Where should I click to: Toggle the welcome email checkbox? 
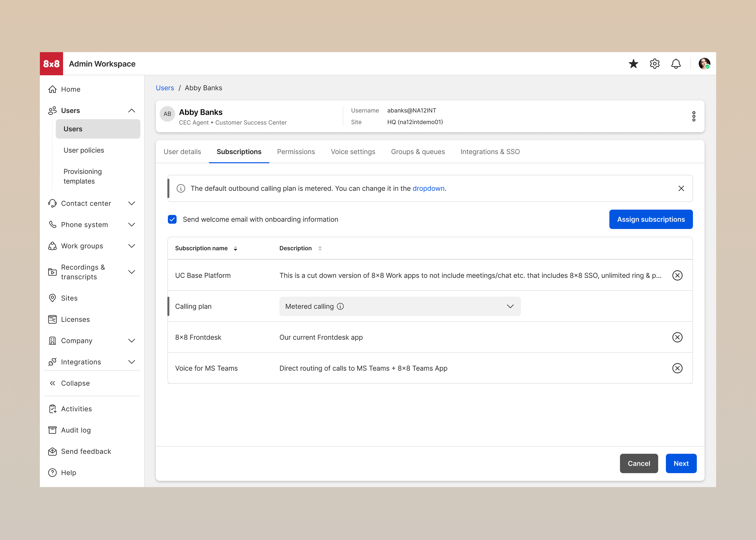[x=172, y=220]
